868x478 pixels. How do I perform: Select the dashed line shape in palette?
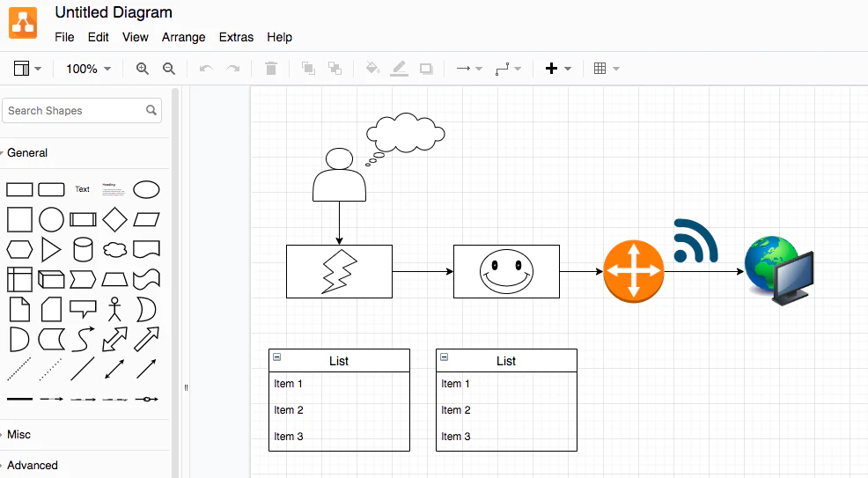click(19, 369)
